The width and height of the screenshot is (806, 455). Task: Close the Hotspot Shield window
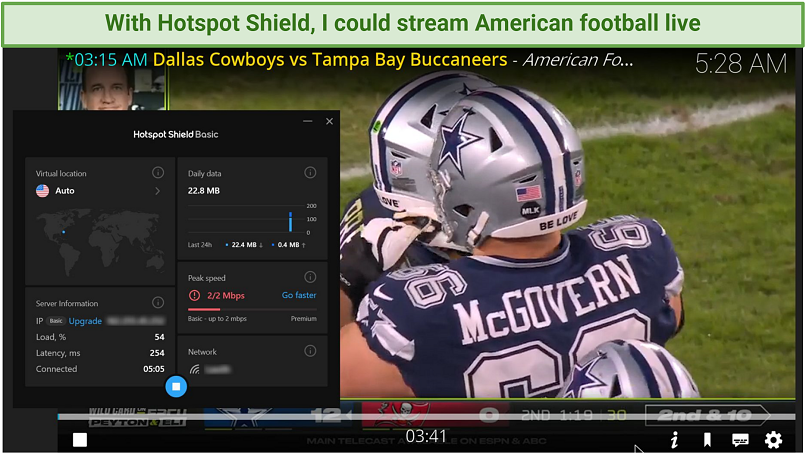click(329, 121)
